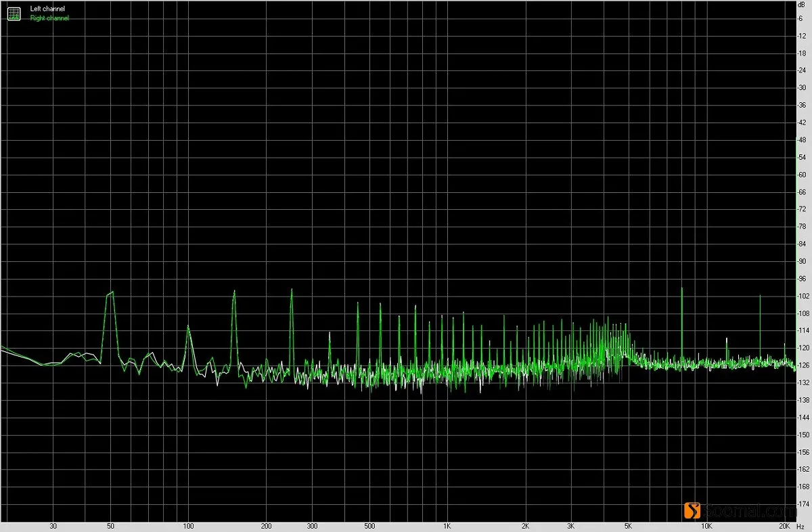Click the "3K" frequency axis label
The height and width of the screenshot is (532, 812).
point(570,526)
